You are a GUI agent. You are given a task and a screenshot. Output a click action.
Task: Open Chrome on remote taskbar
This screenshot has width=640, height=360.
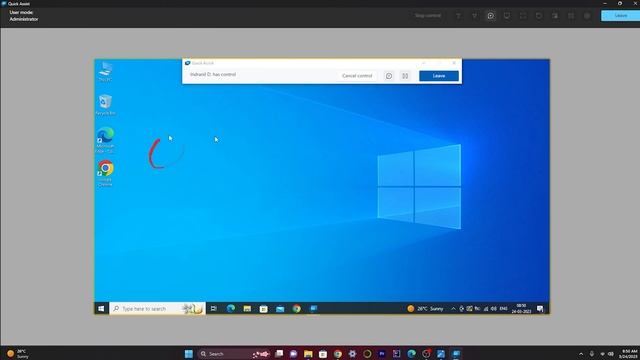coord(297,309)
